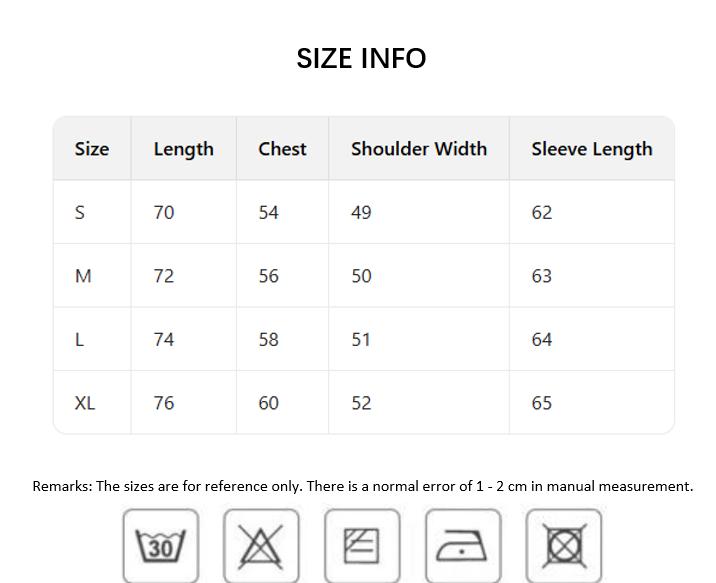Click the dry flat care icon

pos(362,546)
